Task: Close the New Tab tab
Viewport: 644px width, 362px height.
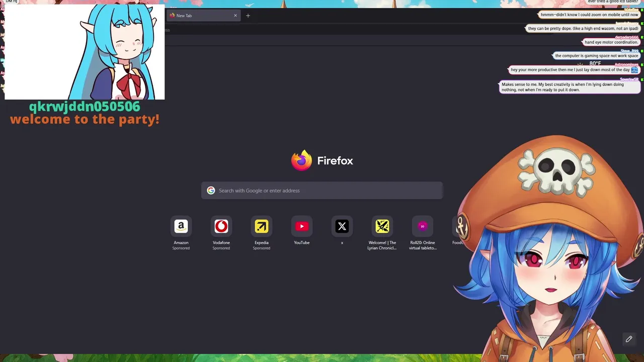Action: click(x=235, y=16)
